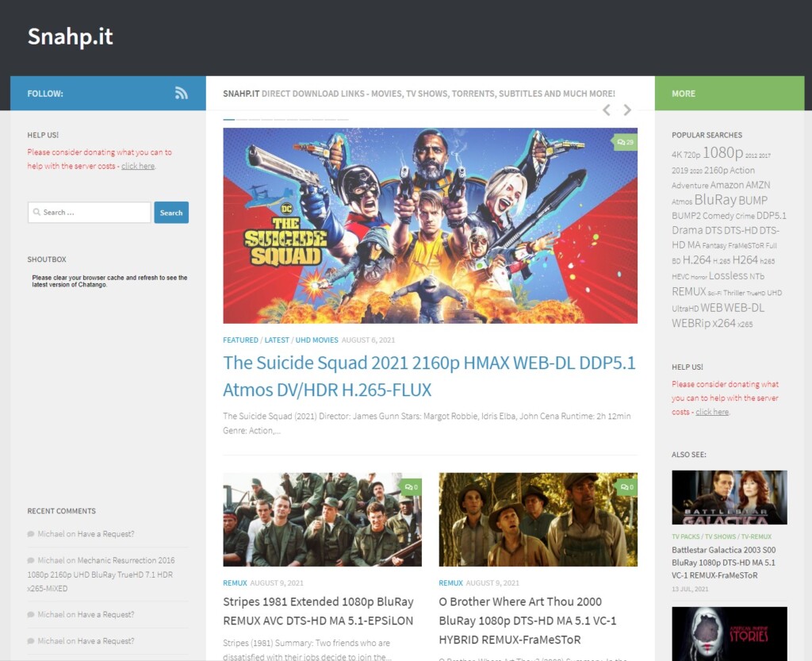Select the WEB-DL popular search tag
The image size is (812, 661).
click(x=744, y=308)
